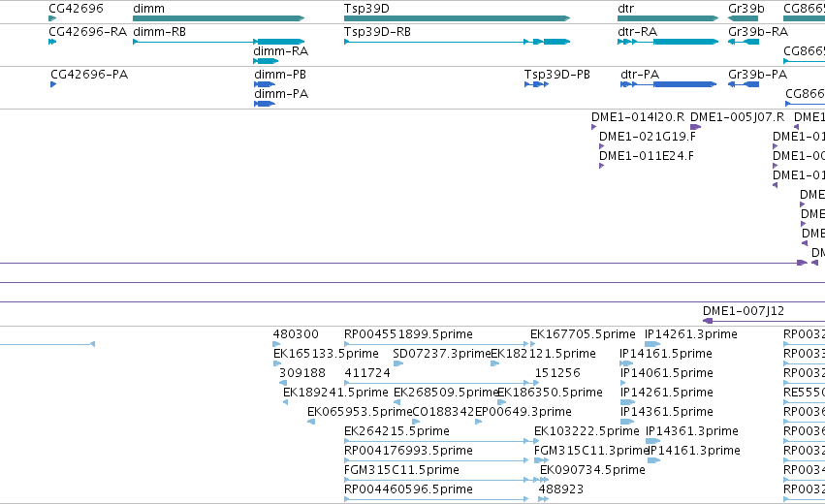The width and height of the screenshot is (825, 504).
Task: Select IP14161.5prime EST
Action: point(626,363)
